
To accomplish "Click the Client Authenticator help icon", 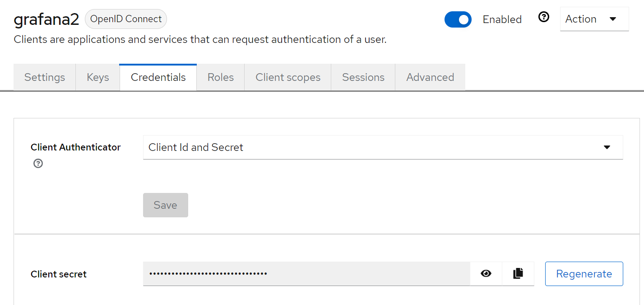I will pyautogui.click(x=38, y=164).
